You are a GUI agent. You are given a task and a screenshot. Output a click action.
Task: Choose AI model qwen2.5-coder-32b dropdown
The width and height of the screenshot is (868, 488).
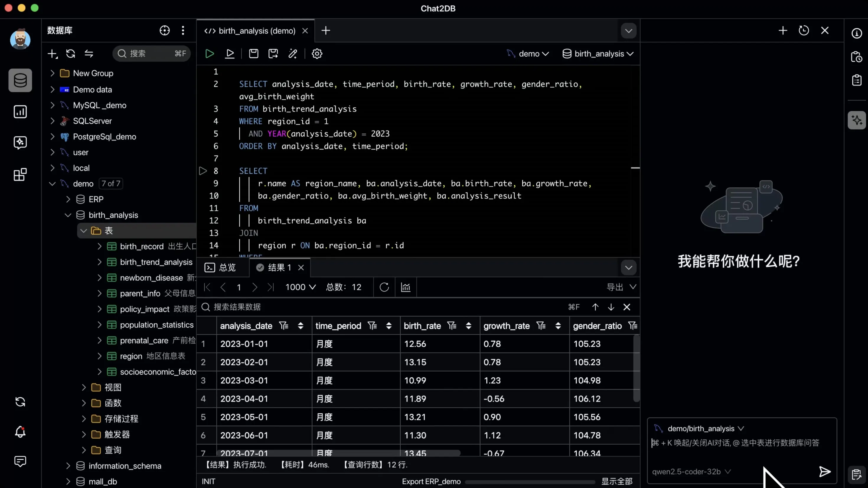pyautogui.click(x=691, y=471)
